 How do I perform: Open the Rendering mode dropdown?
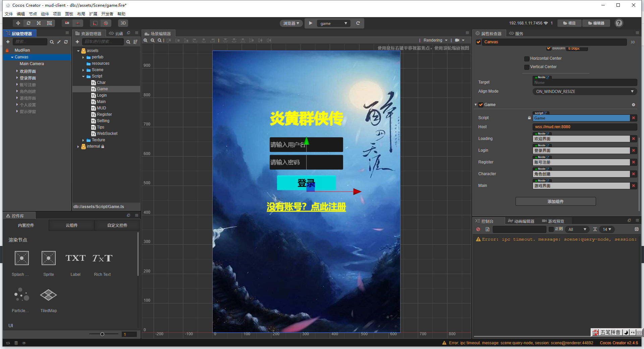click(435, 40)
